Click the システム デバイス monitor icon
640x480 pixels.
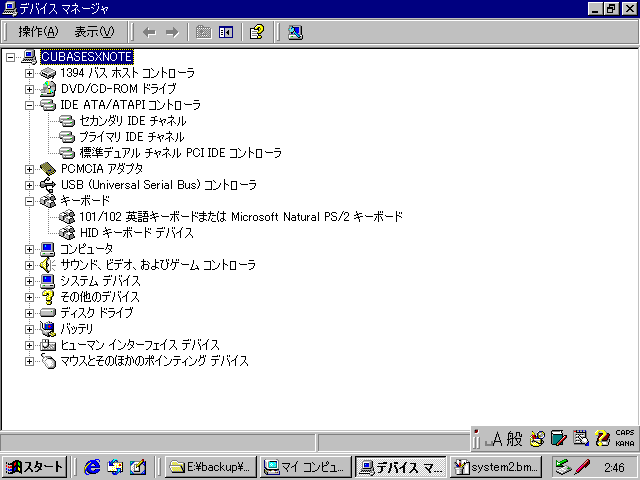[48, 281]
